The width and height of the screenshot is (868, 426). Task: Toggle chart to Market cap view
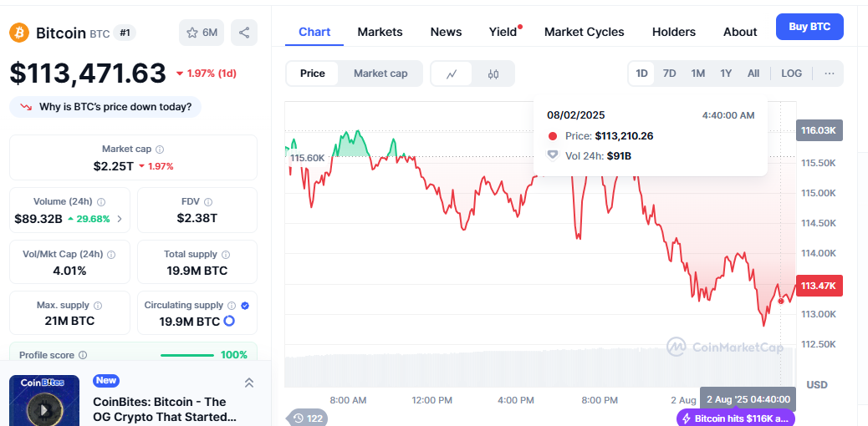coord(380,74)
